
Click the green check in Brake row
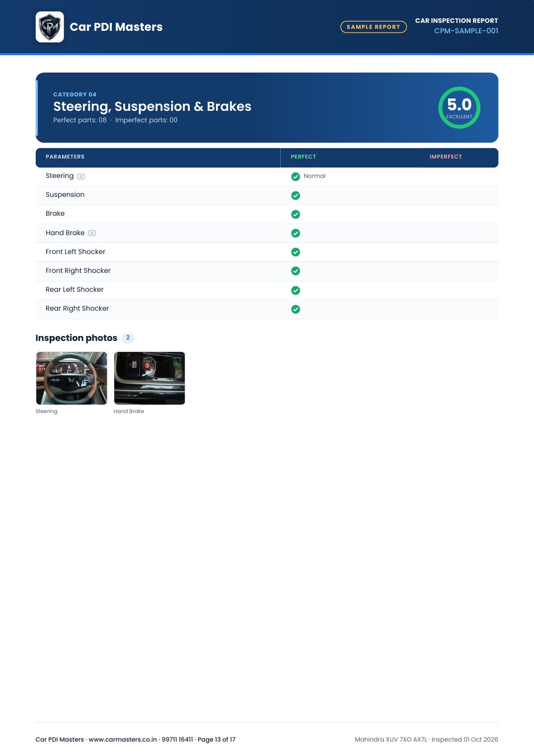[x=296, y=214]
